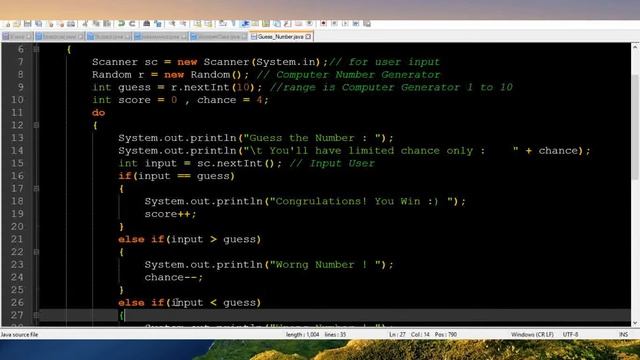Click the '// Input User' comment on line 15
The image size is (640, 360).
click(332, 163)
